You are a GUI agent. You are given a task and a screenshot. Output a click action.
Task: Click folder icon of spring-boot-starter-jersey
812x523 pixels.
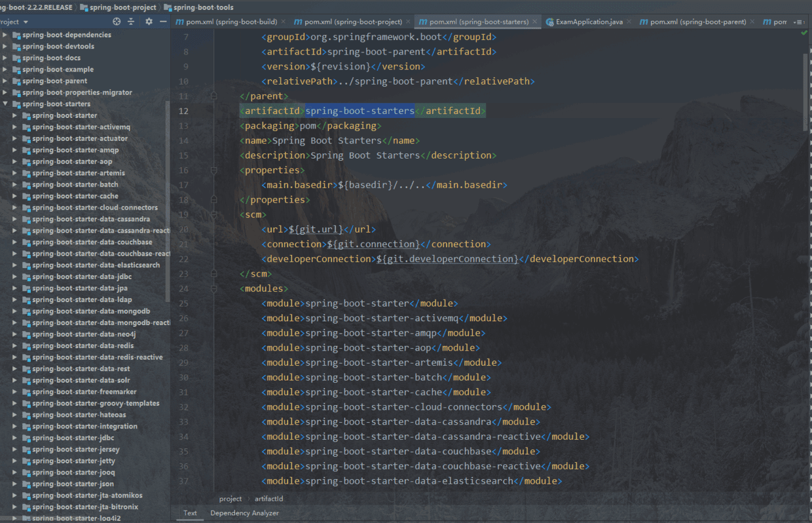26,450
